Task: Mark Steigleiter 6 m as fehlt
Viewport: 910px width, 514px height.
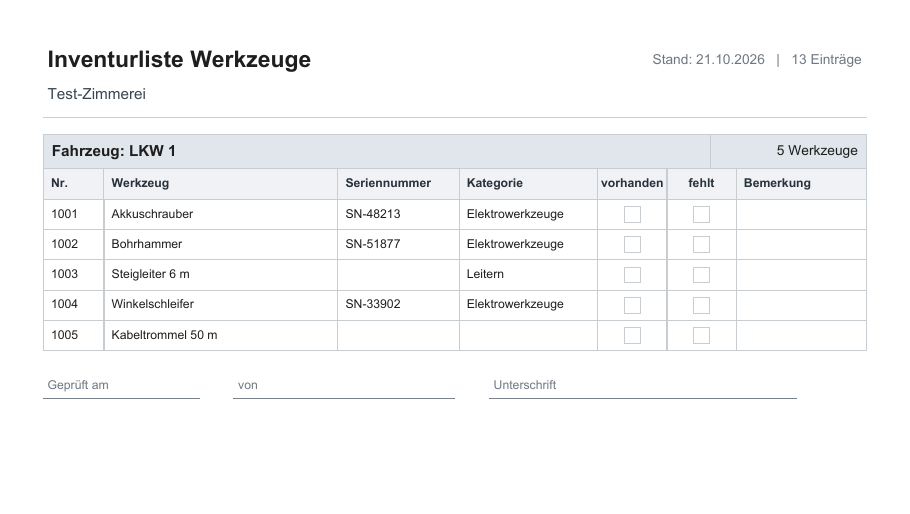Action: click(701, 275)
